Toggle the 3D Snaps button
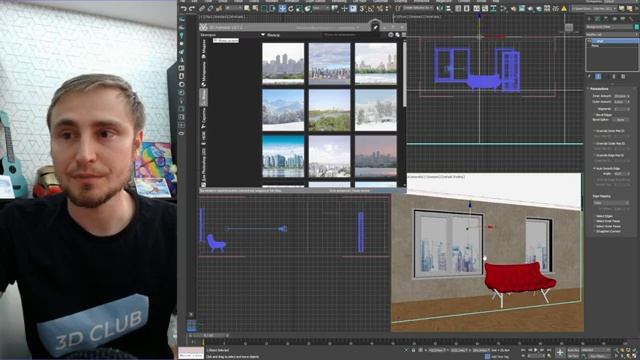640x360 pixels. click(362, 8)
